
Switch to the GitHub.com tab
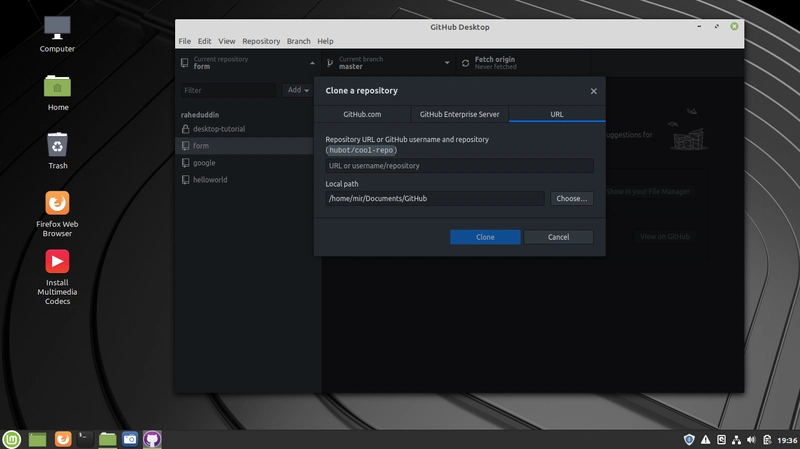(x=362, y=114)
